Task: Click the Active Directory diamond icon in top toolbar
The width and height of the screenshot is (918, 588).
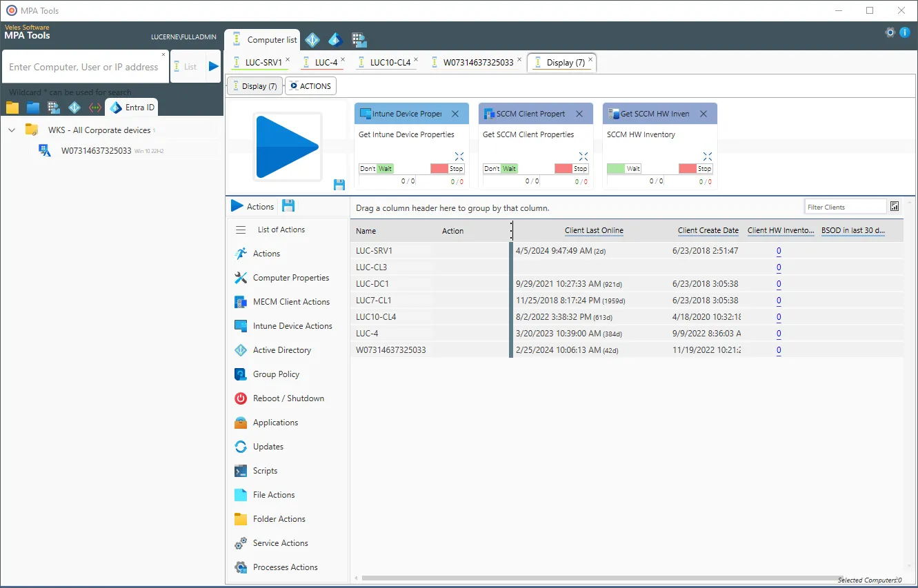Action: [312, 39]
